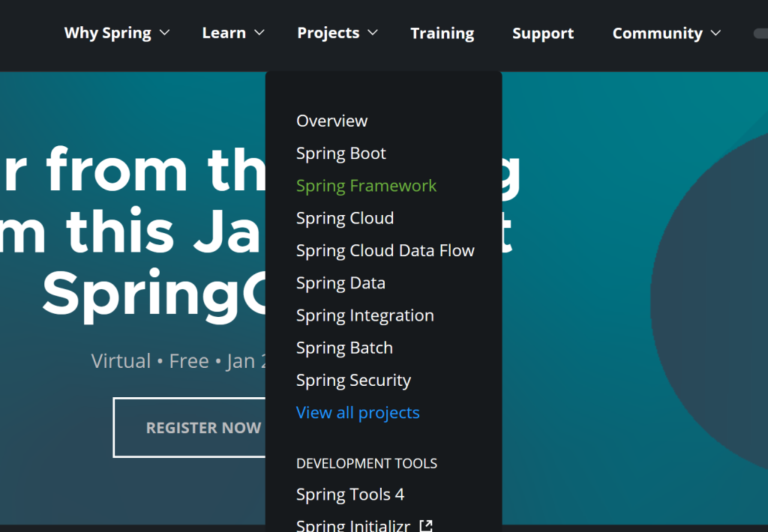
Task: Expand the Why Spring navigation dropdown
Action: (116, 33)
